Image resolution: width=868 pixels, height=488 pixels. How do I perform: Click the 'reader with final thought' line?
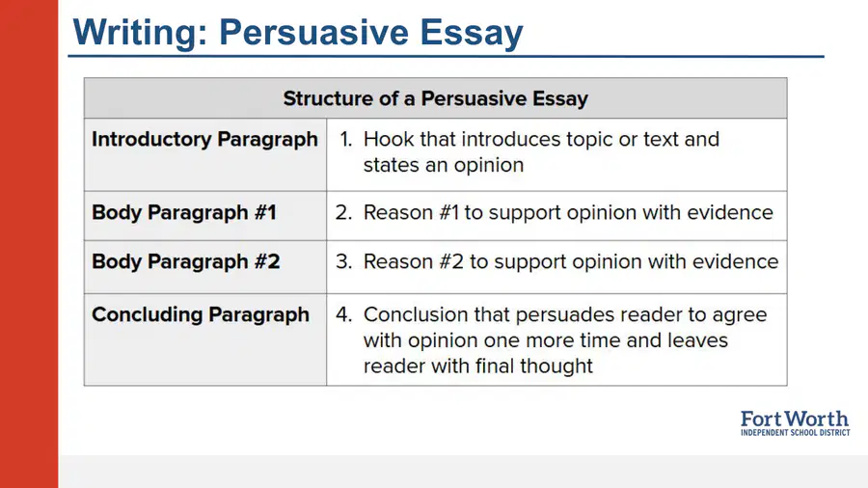[x=477, y=366]
